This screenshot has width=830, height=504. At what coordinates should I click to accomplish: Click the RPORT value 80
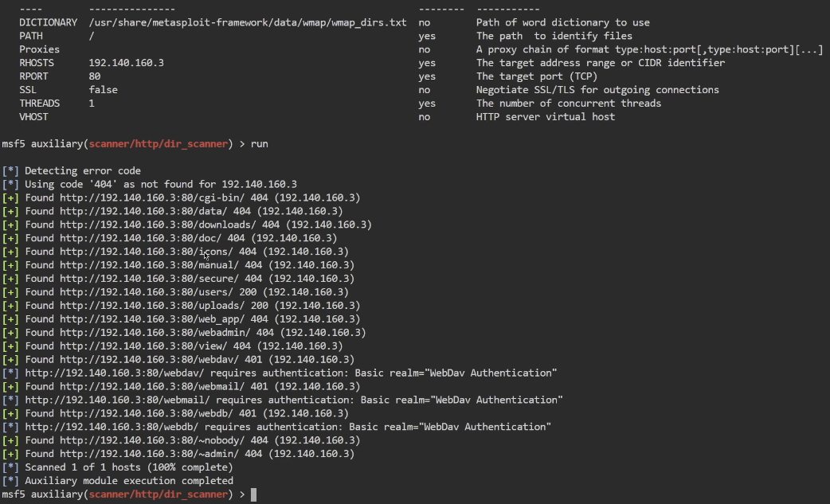[x=95, y=76]
